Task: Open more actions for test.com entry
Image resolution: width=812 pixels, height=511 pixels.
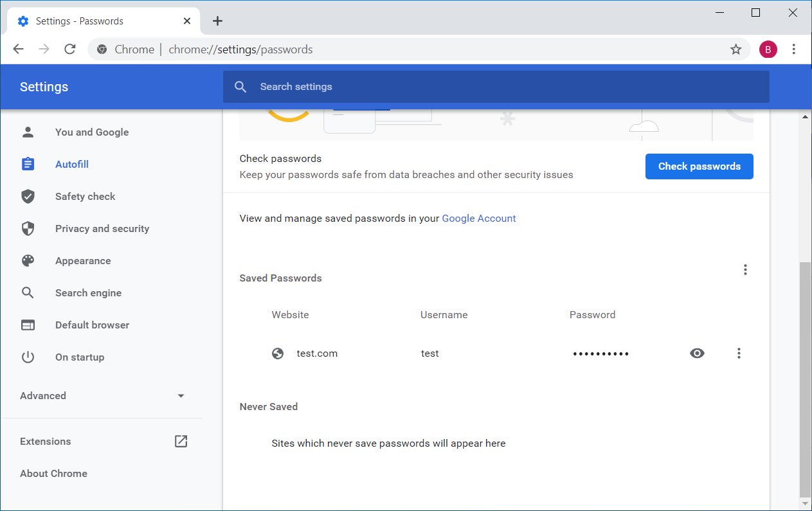Action: tap(739, 354)
